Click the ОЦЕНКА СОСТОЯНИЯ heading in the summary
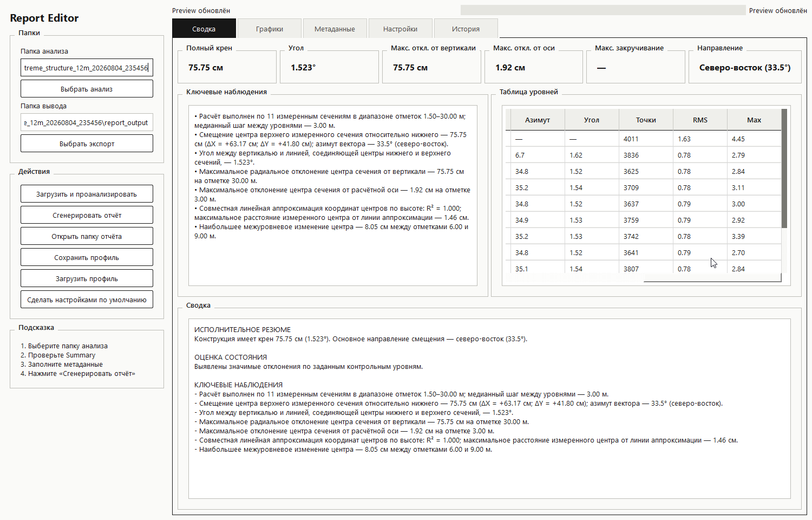 [231, 357]
